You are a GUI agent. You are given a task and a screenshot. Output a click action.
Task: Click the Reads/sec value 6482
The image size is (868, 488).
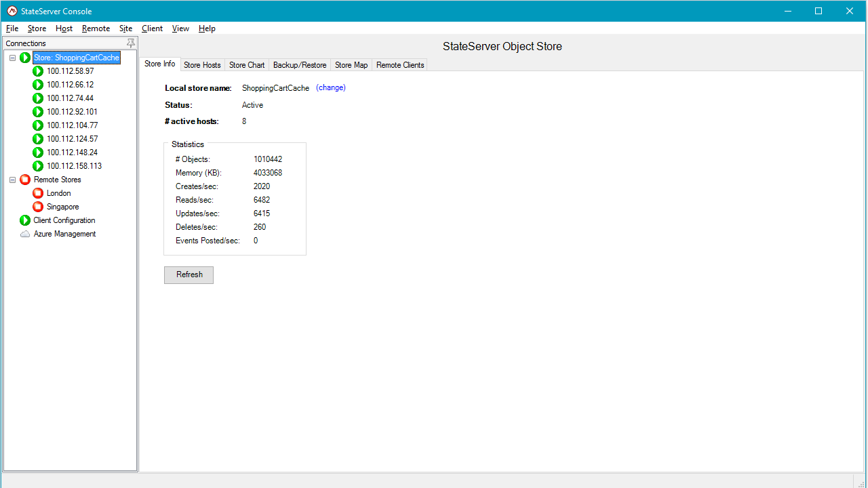pos(262,200)
